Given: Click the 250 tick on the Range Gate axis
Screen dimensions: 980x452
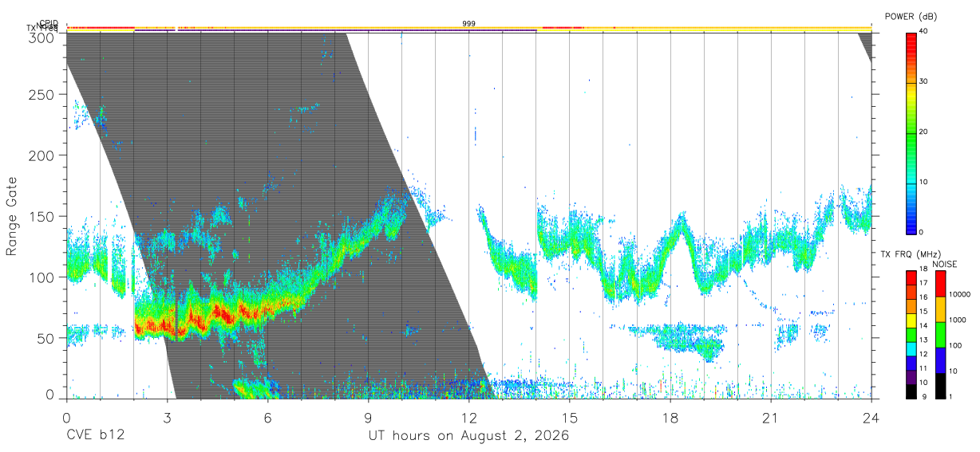Looking at the screenshot, I should (x=42, y=95).
